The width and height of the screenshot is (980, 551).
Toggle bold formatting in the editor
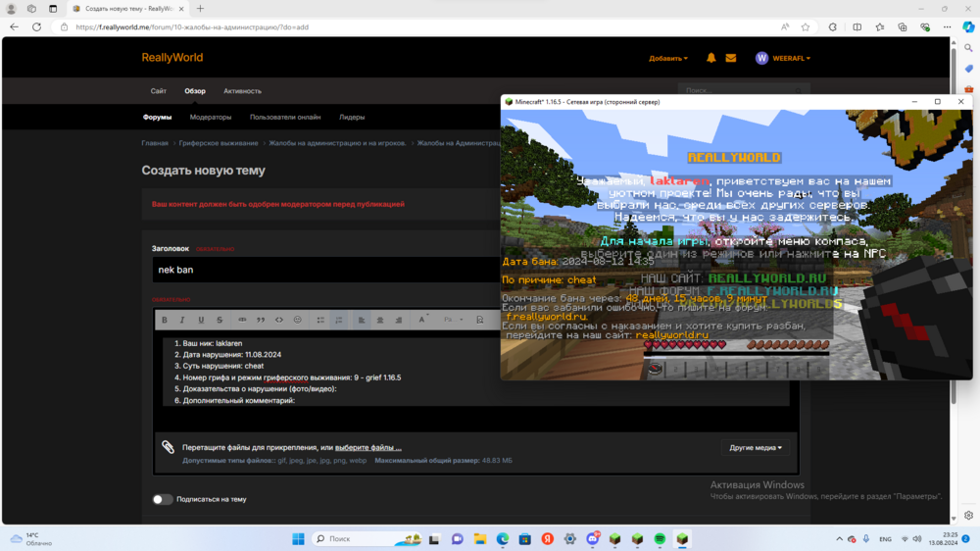coord(165,320)
